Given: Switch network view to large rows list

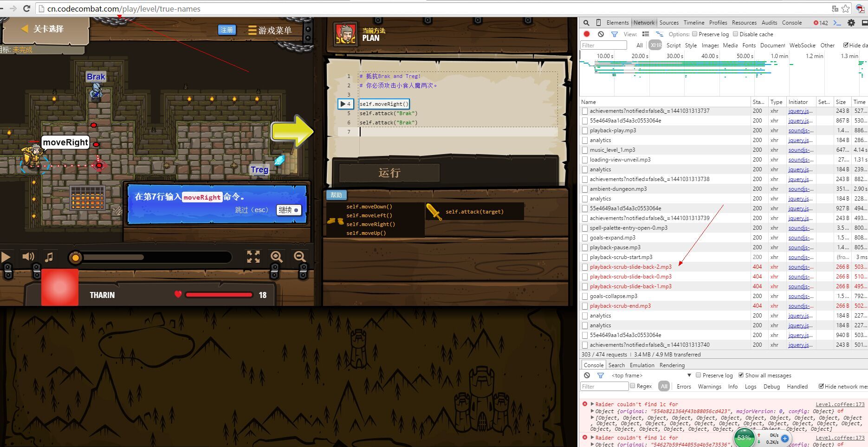Looking at the screenshot, I should tap(646, 34).
